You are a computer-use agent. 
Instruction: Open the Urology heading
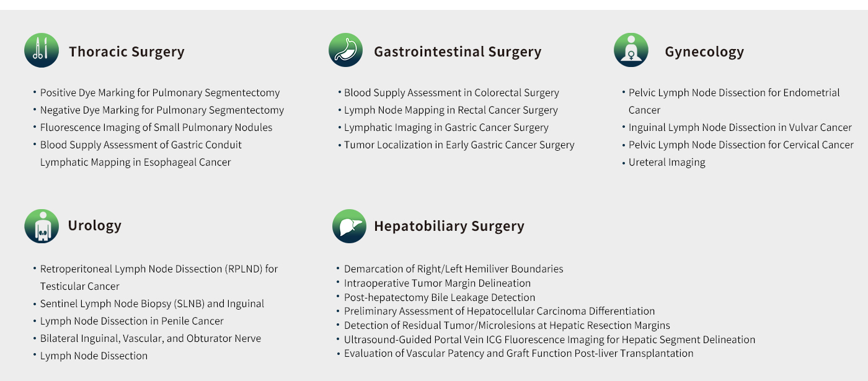click(x=95, y=225)
